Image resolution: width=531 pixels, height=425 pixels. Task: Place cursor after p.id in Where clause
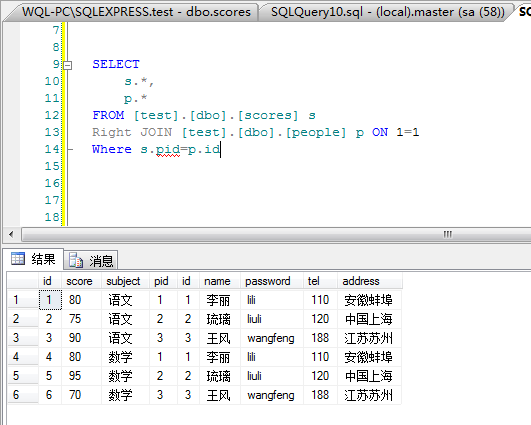(x=221, y=149)
